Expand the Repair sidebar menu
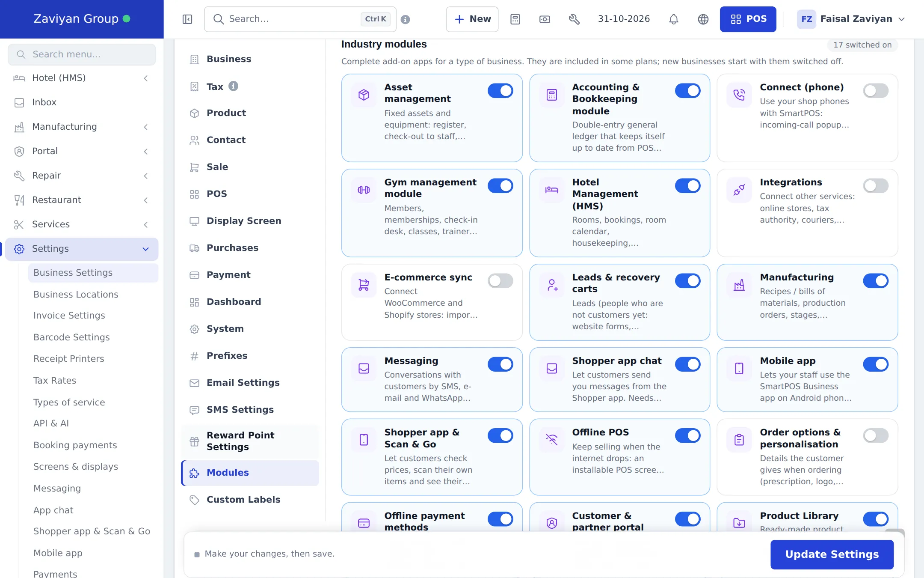This screenshot has height=578, width=924. pyautogui.click(x=82, y=176)
